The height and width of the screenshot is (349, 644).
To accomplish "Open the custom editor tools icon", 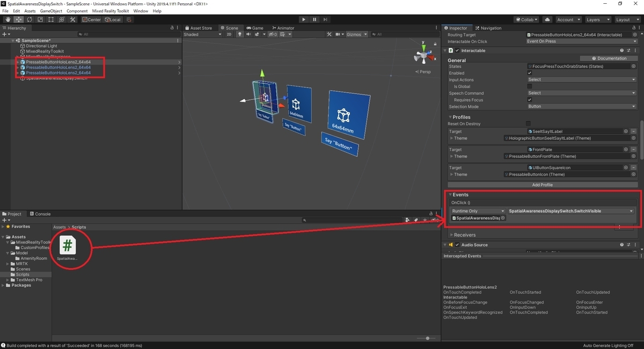I will (72, 19).
